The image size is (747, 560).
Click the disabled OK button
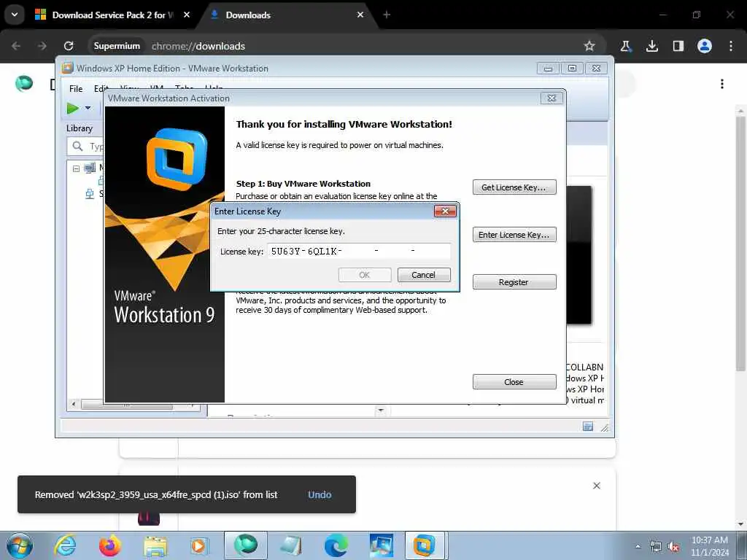tap(365, 275)
